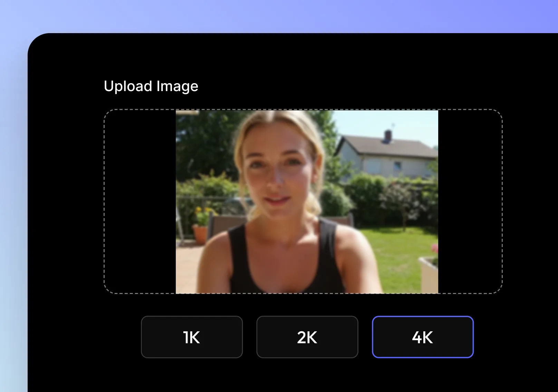Click empty dropzone area right of photo
Screen dimensions: 558x392
click(470, 202)
